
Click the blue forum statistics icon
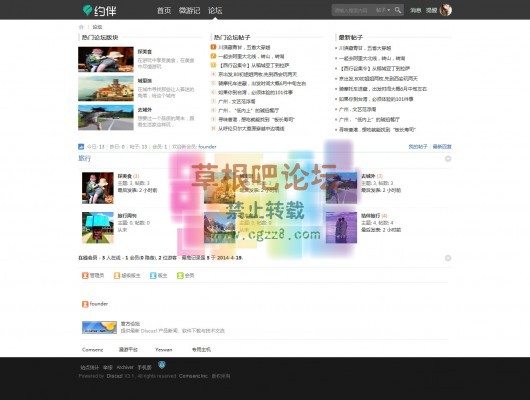(x=81, y=147)
